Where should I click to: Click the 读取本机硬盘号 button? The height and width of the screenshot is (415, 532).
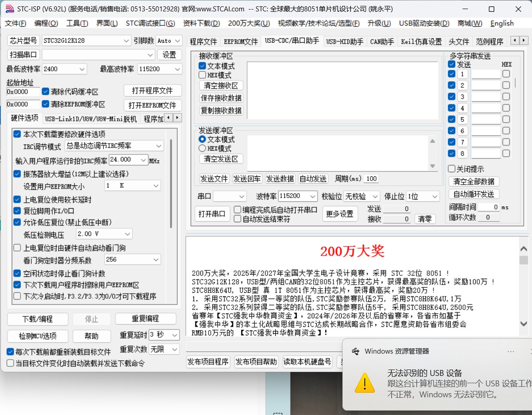coord(308,362)
